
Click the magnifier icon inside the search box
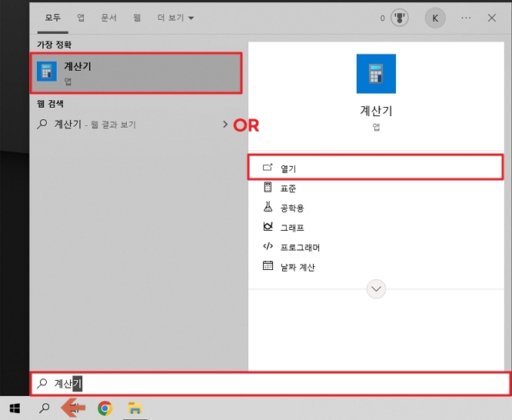point(42,383)
